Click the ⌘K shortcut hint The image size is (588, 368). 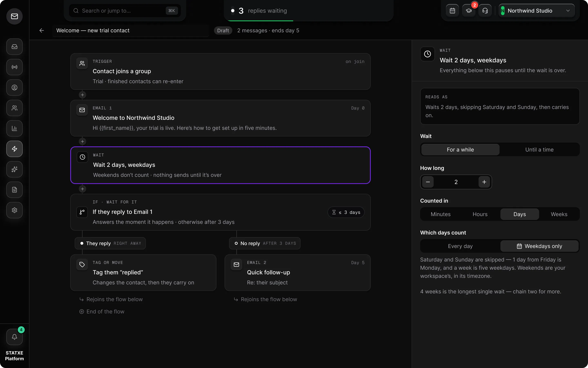(x=171, y=11)
